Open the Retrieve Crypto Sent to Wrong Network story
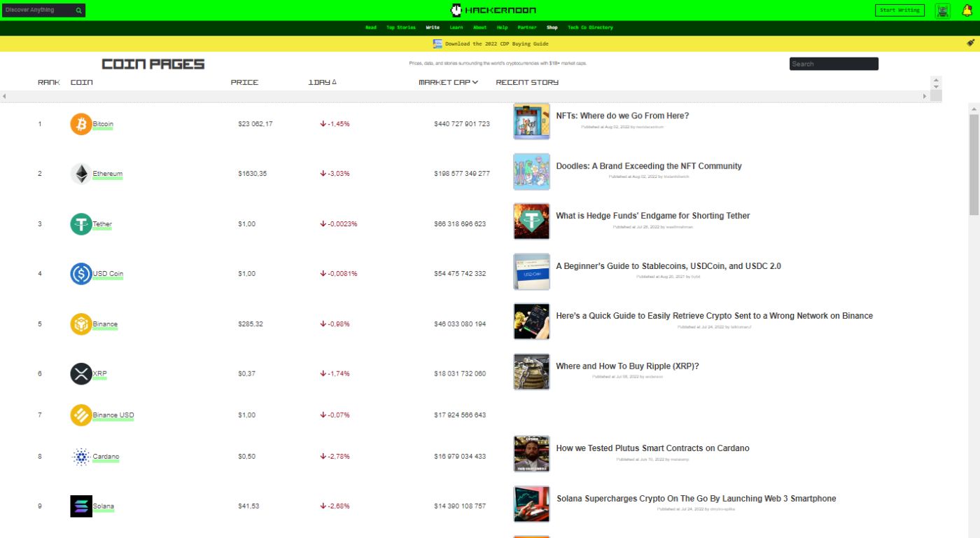This screenshot has height=538, width=980. [x=715, y=316]
